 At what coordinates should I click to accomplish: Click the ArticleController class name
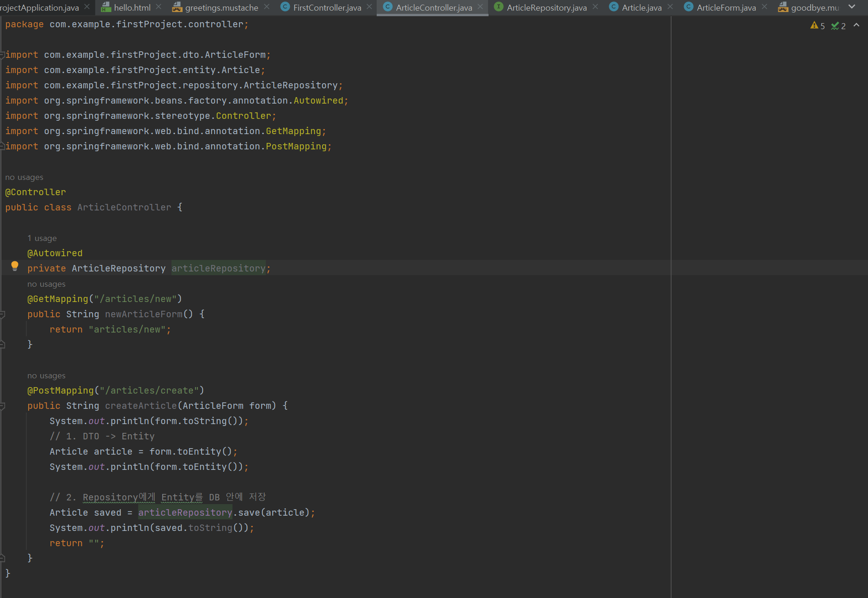point(124,207)
